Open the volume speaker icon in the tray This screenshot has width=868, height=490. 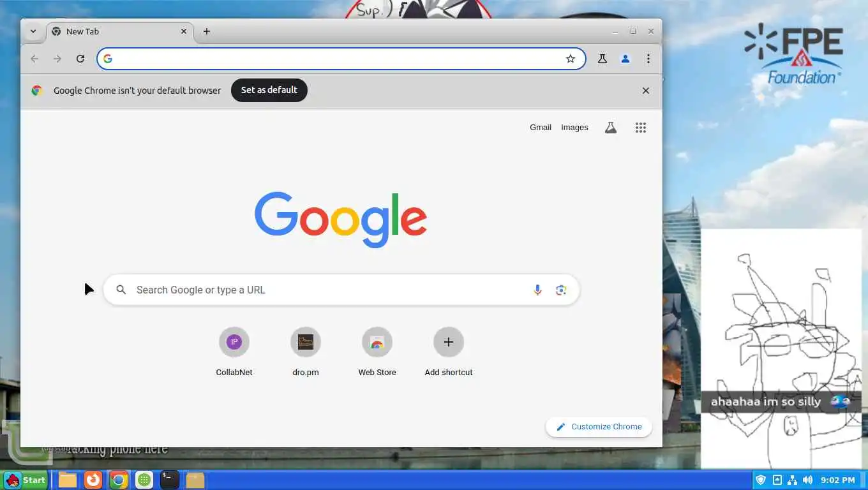808,480
